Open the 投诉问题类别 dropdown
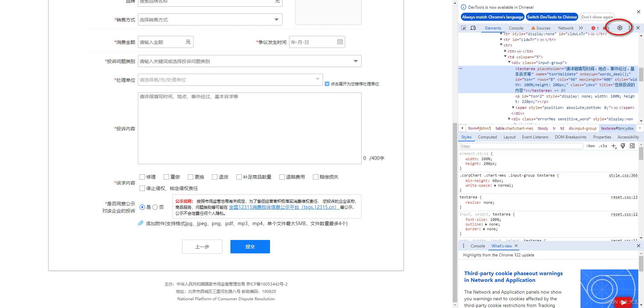644x308 pixels. (250, 61)
